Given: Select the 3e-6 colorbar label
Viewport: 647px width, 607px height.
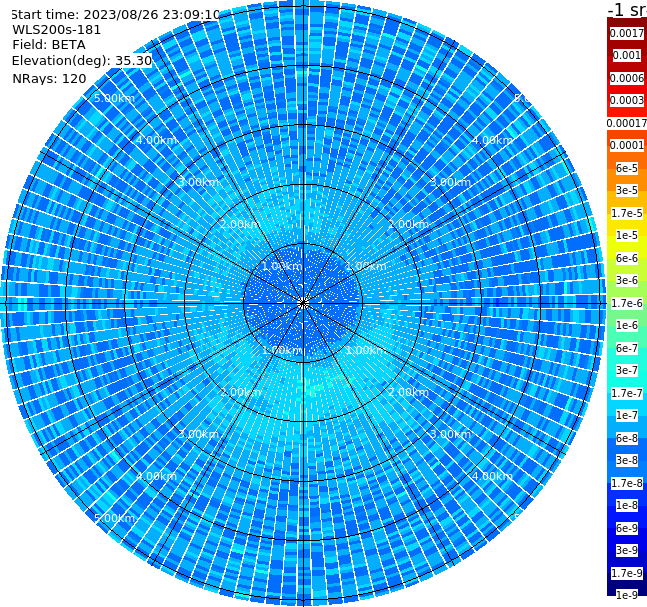Looking at the screenshot, I should 627,280.
